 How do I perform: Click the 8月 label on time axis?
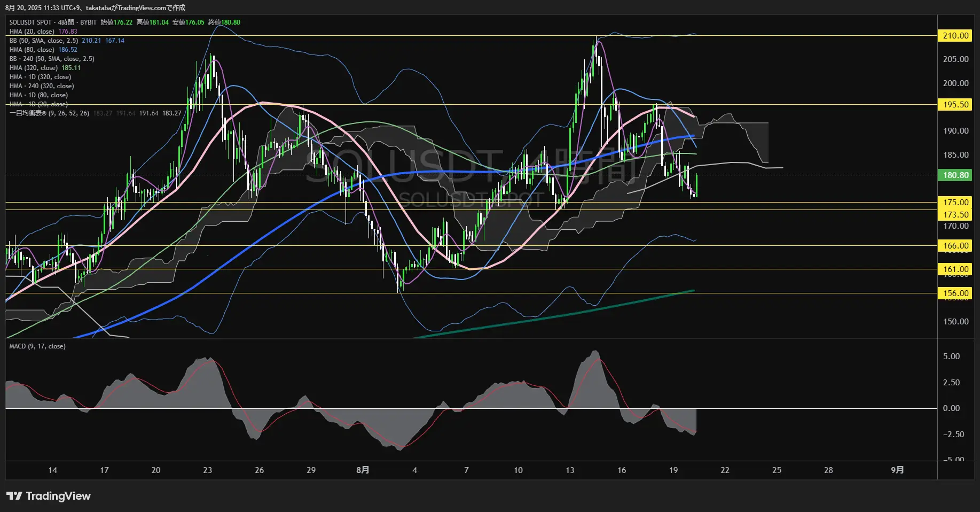(x=363, y=470)
